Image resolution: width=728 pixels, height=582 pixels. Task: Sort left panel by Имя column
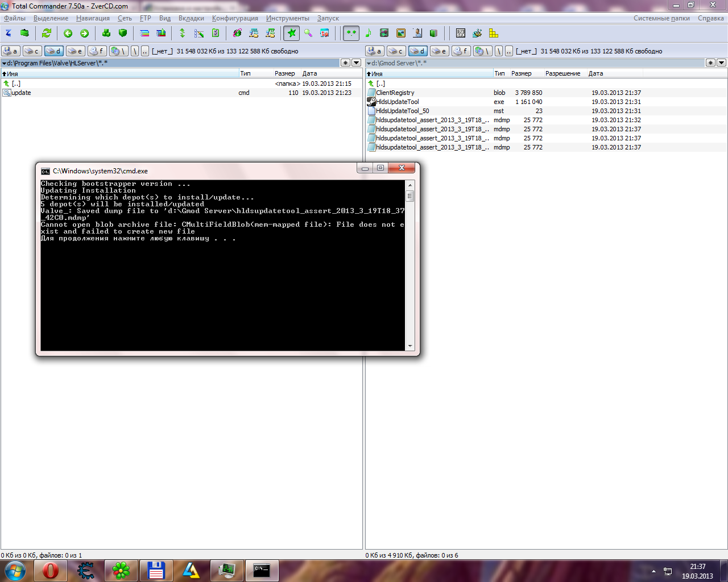(x=119, y=73)
